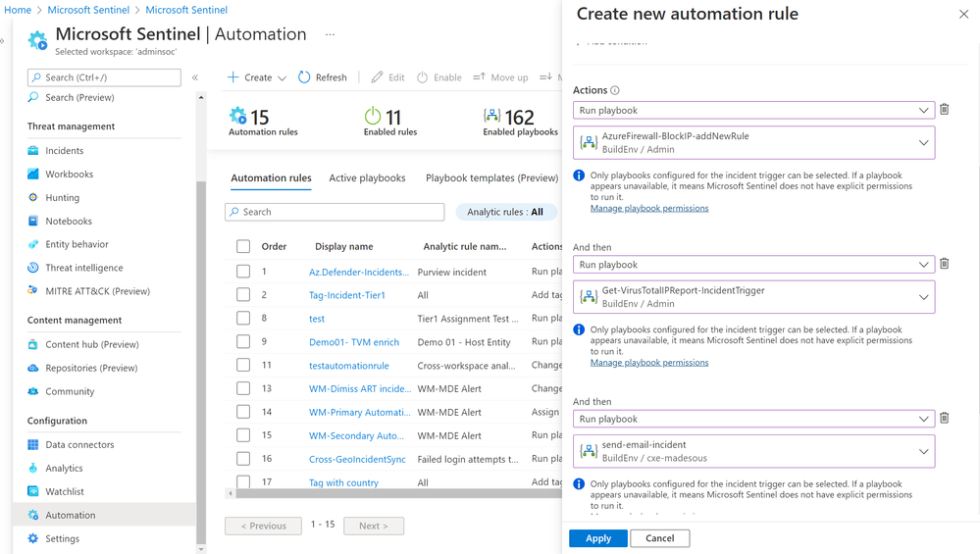Click the Apply button
The width and height of the screenshot is (980, 554).
tap(598, 538)
